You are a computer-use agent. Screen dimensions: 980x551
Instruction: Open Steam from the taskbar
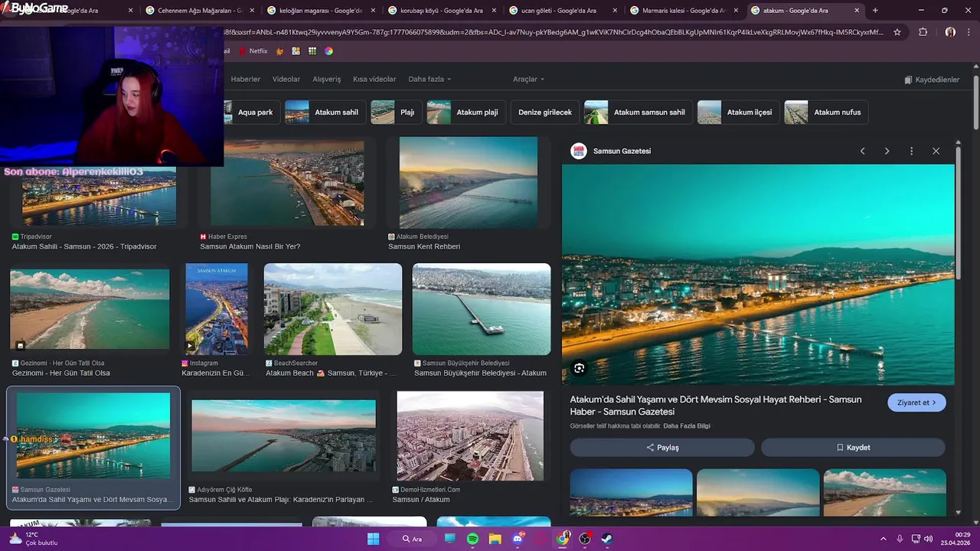click(607, 539)
